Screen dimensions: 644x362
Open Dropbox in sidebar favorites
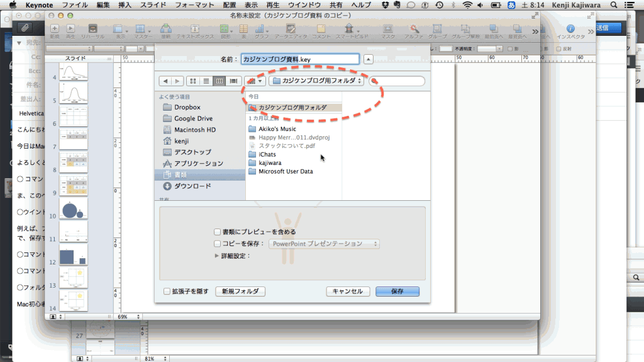click(187, 107)
